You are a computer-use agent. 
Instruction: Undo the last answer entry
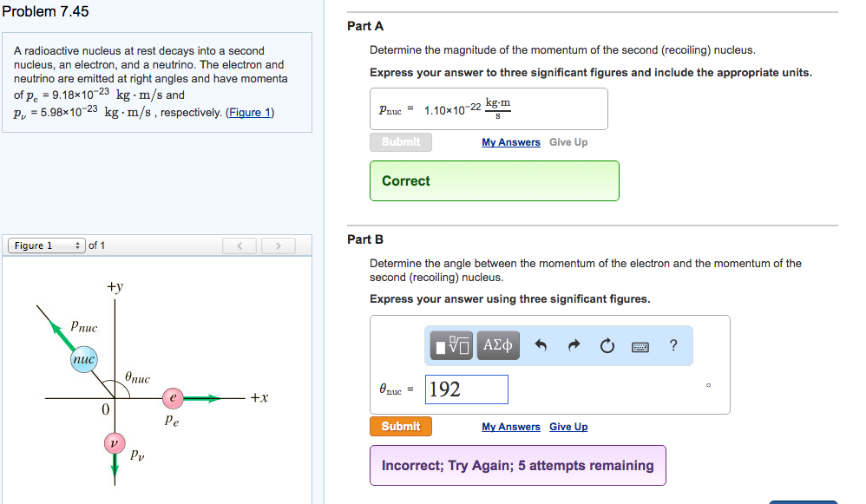pyautogui.click(x=543, y=344)
